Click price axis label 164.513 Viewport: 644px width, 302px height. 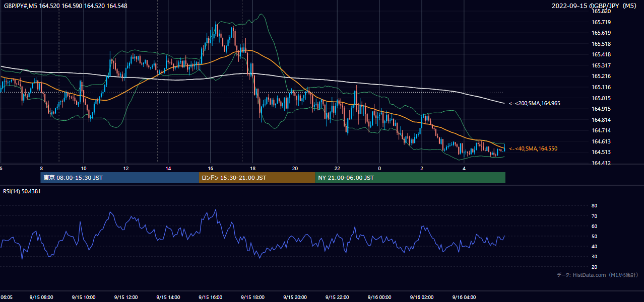(601, 153)
